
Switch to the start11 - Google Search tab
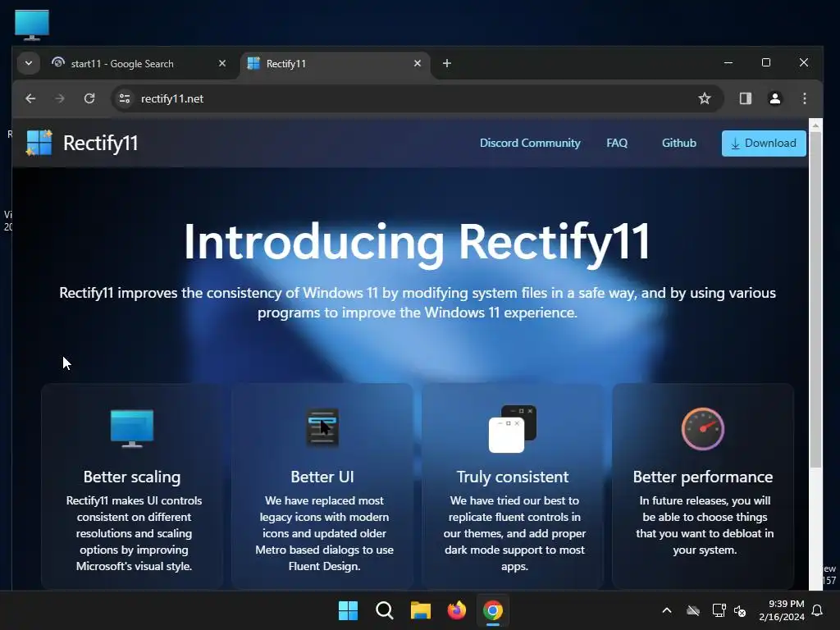[139, 64]
